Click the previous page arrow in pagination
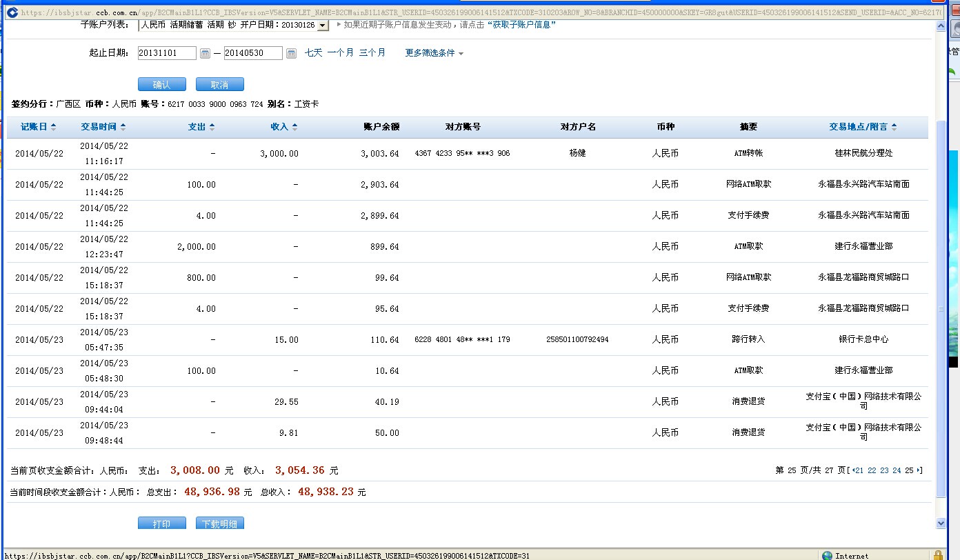 pos(854,470)
